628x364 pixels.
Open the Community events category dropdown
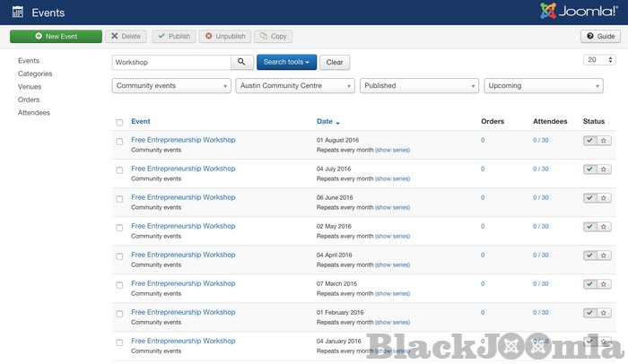click(x=171, y=86)
